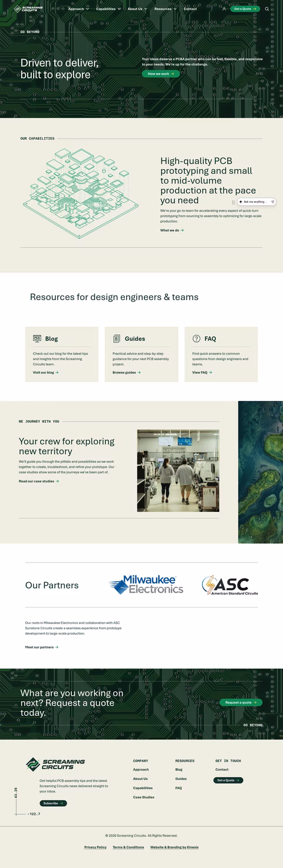Open footer FAQ link
Image resolution: width=283 pixels, height=868 pixels.
179,788
